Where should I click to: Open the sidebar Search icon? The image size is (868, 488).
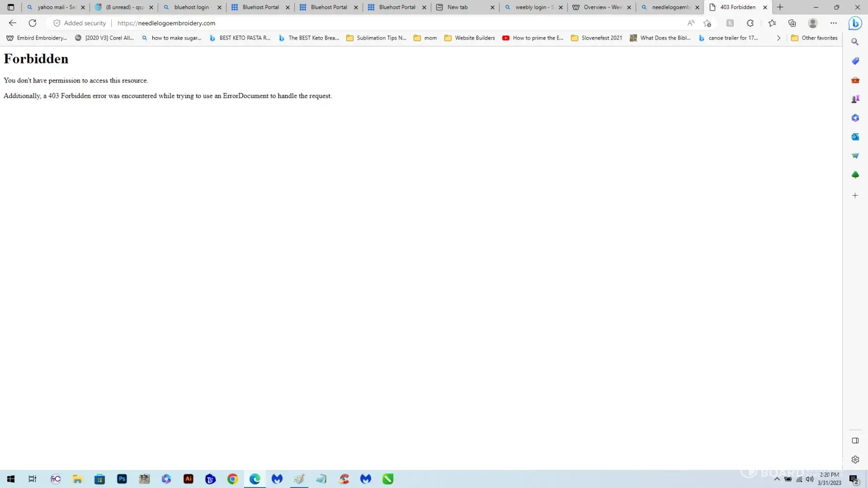click(855, 42)
